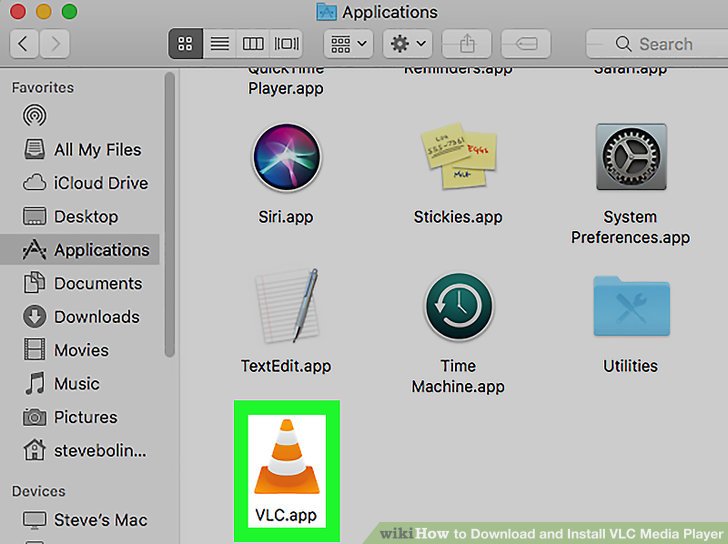The height and width of the screenshot is (544, 728).
Task: Click the AirDrop sidebar icon
Action: (34, 116)
